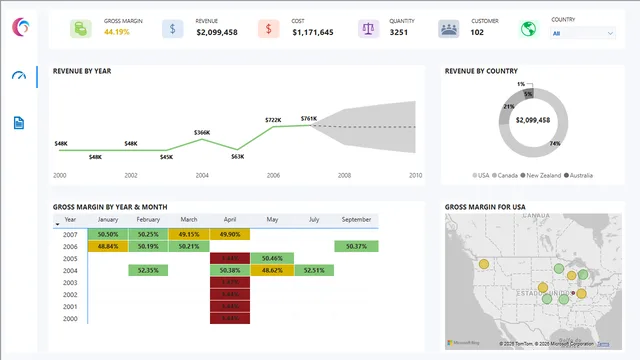Click the $63K data point label
This screenshot has height=360, width=640.
pyautogui.click(x=238, y=157)
